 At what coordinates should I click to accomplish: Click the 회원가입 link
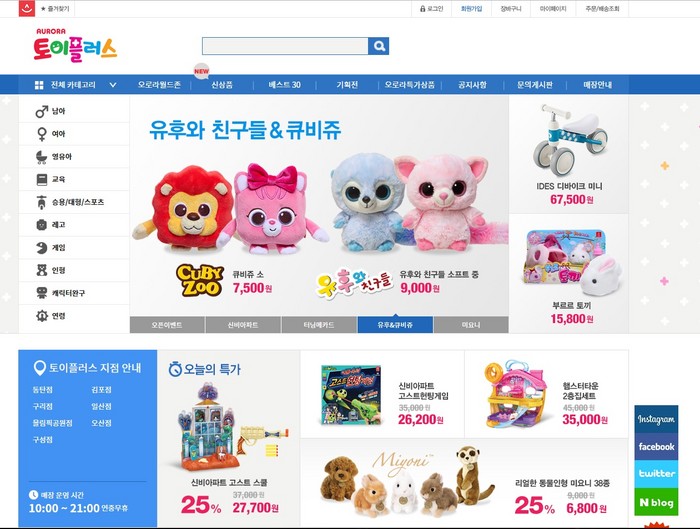pos(471,8)
